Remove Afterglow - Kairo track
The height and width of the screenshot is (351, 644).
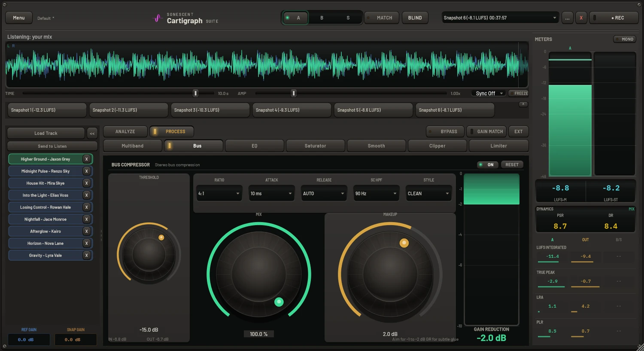coord(87,231)
